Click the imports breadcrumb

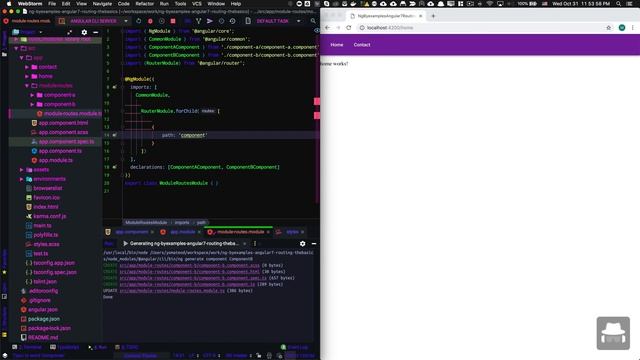click(182, 223)
